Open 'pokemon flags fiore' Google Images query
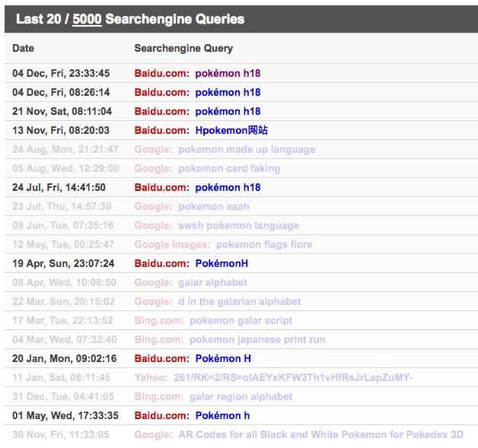The height and width of the screenshot is (448, 478). 264,245
